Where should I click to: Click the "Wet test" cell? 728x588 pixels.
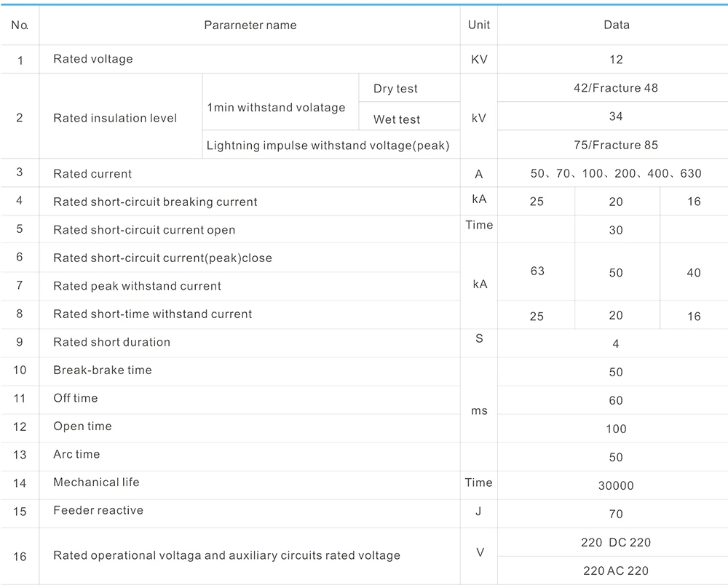(397, 119)
